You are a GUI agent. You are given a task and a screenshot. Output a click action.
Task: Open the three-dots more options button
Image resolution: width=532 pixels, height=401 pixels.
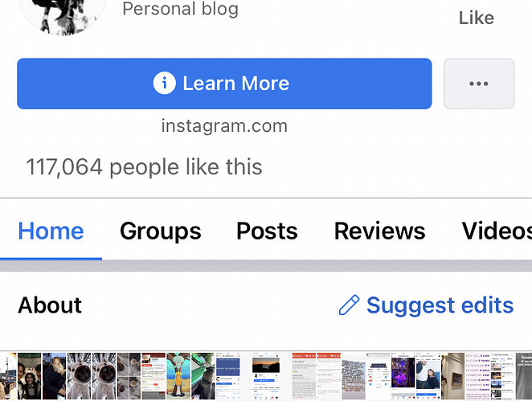(x=479, y=84)
